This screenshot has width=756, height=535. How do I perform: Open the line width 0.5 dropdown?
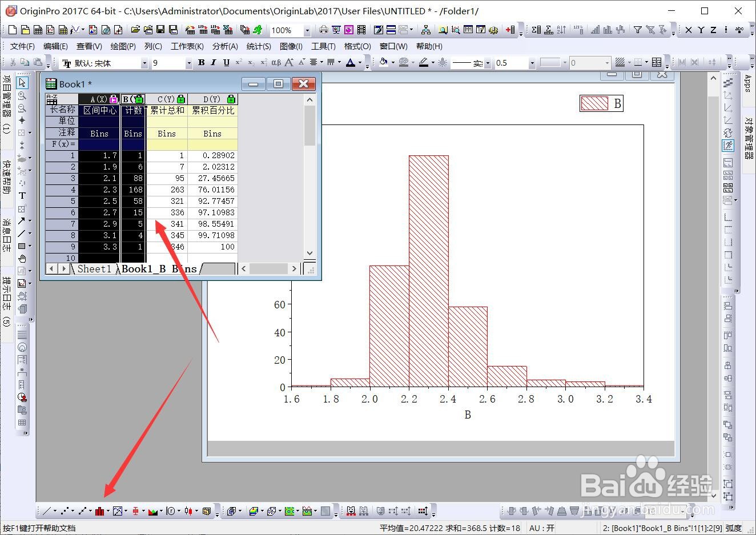(x=532, y=63)
